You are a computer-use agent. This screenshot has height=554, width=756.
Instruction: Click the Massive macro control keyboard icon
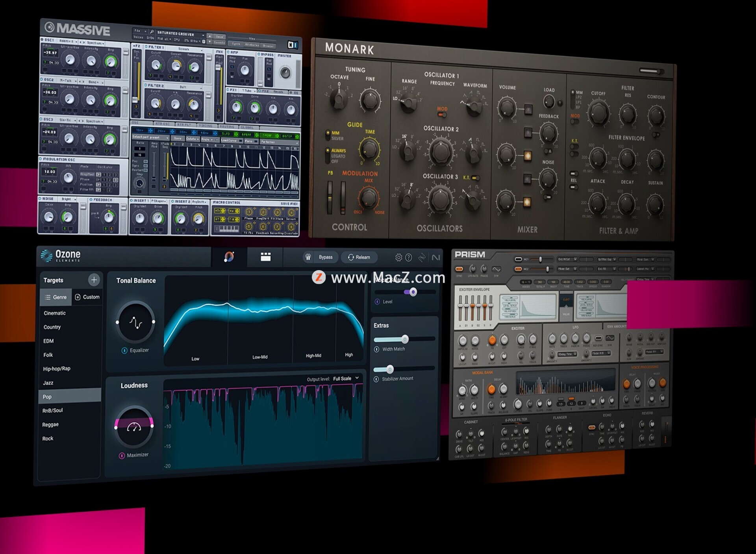coord(229,228)
